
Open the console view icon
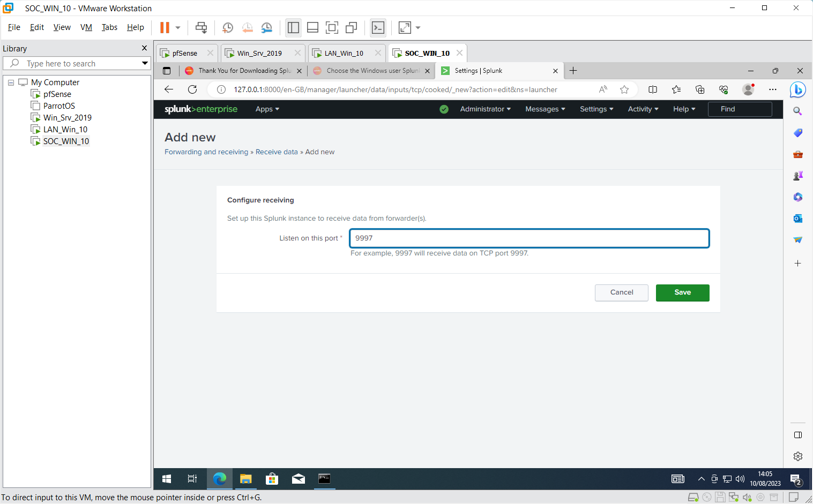(x=378, y=27)
